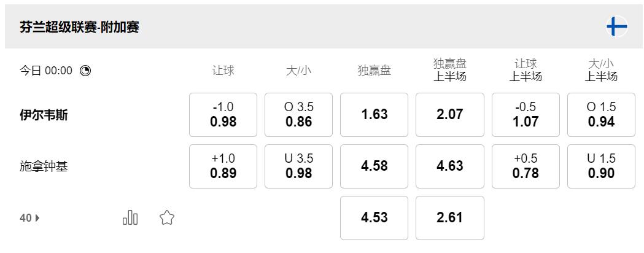The width and height of the screenshot is (644, 253).
Task: Open the 伊尔韦斯 team name link
Action: 44,115
